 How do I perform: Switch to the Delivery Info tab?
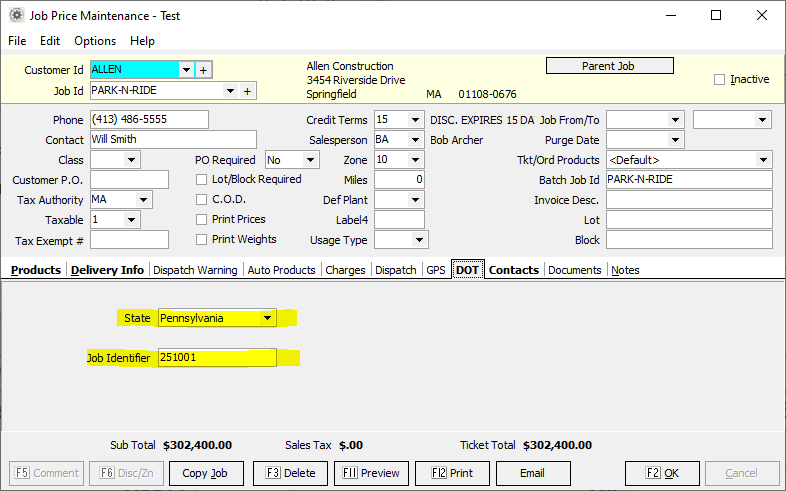click(107, 270)
